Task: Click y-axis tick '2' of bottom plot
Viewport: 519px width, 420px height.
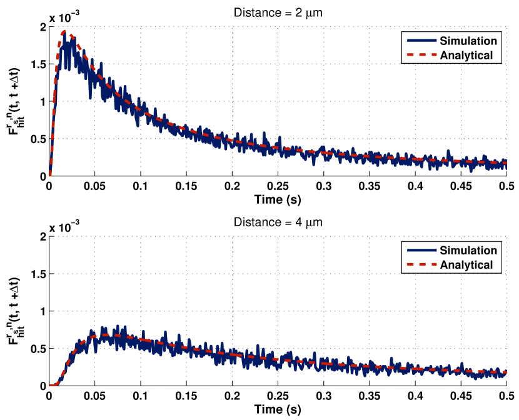Action: (43, 237)
